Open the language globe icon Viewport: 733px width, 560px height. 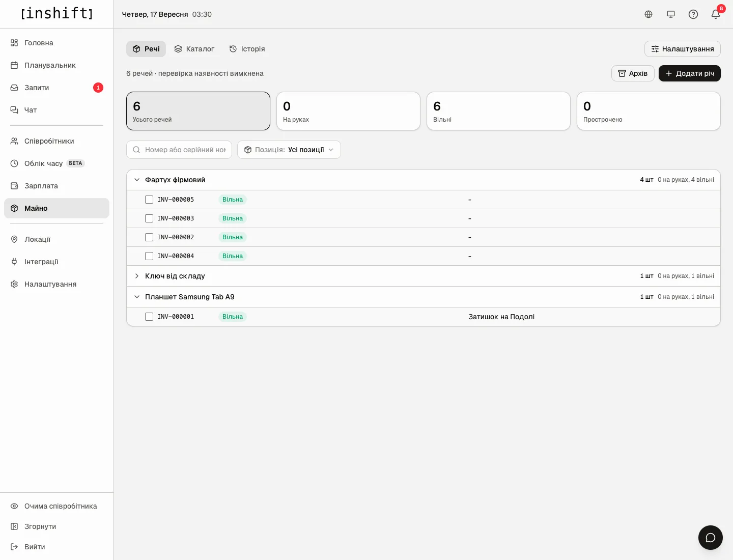pos(649,14)
